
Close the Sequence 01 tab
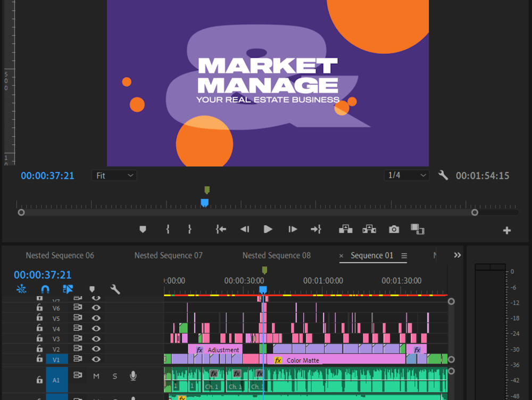342,256
